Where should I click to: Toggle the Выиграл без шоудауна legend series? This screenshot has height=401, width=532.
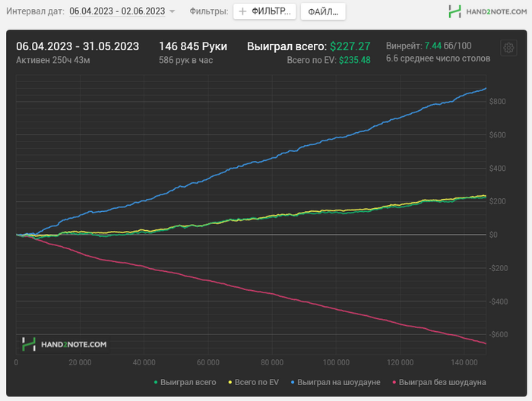click(x=439, y=382)
